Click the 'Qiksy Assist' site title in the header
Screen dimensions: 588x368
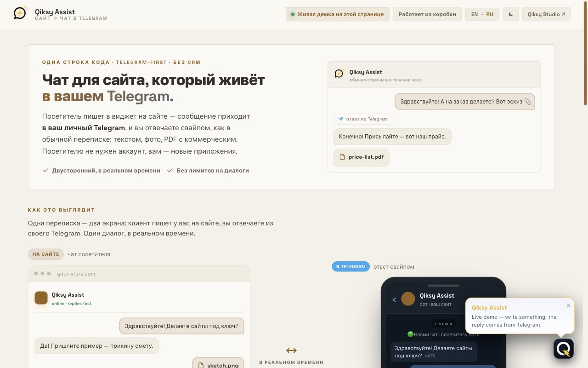coord(55,12)
